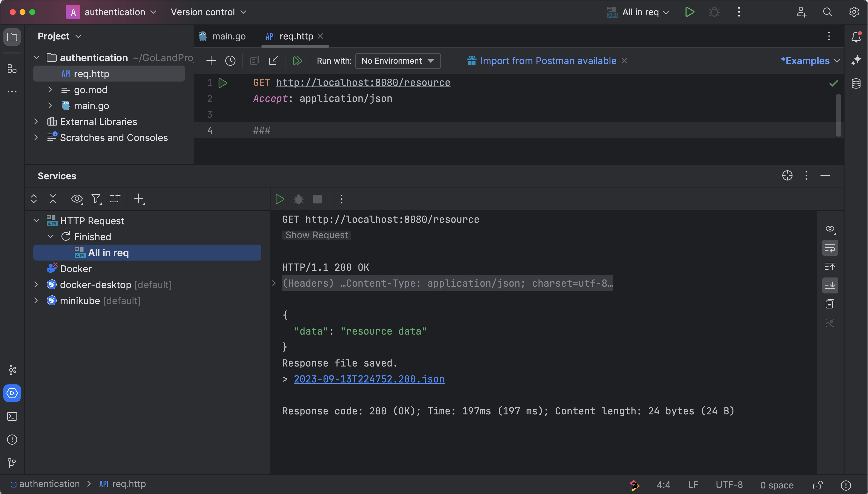Image resolution: width=868 pixels, height=494 pixels.
Task: Run all requests in file icon
Action: tap(297, 61)
